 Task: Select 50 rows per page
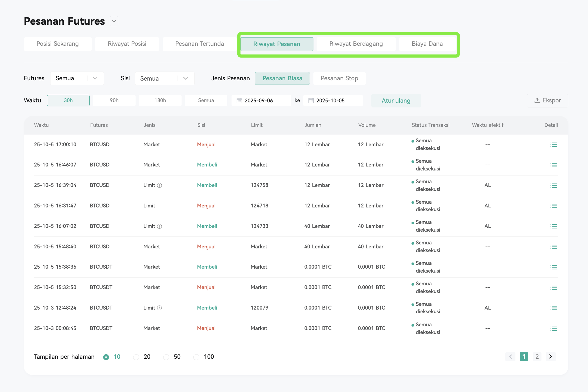[x=166, y=357]
